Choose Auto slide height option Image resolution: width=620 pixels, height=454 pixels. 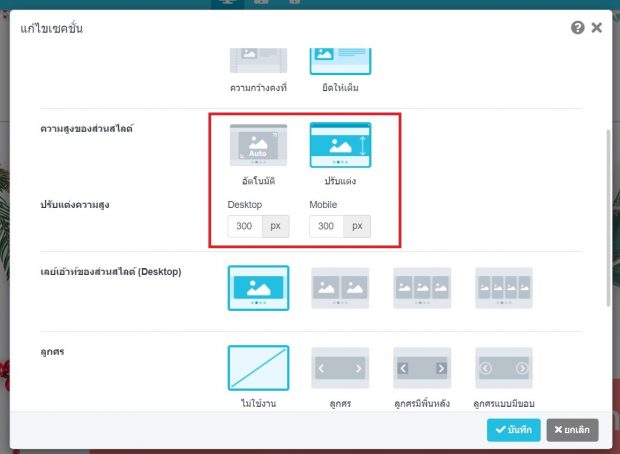point(258,145)
